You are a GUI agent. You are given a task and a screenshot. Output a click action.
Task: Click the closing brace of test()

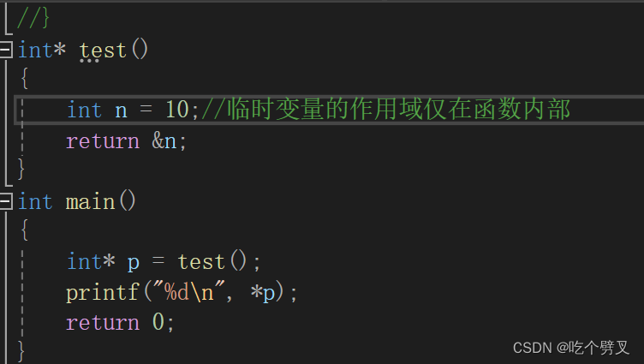click(21, 169)
